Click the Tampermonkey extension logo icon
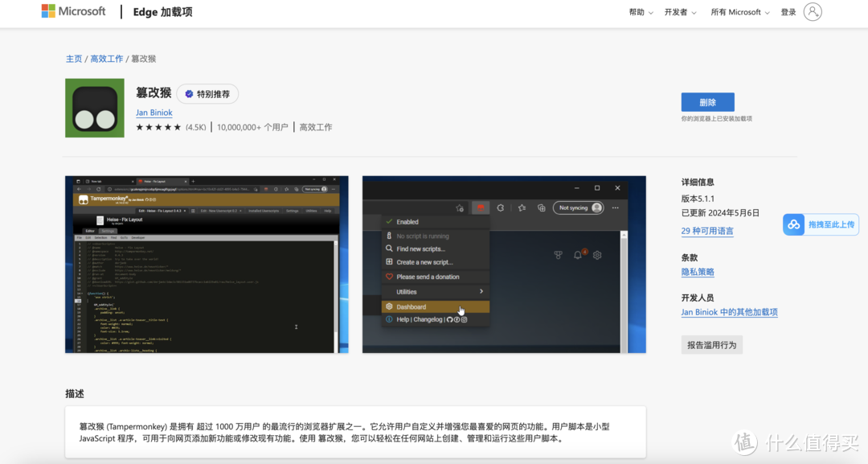Image resolution: width=868 pixels, height=464 pixels. click(x=95, y=108)
